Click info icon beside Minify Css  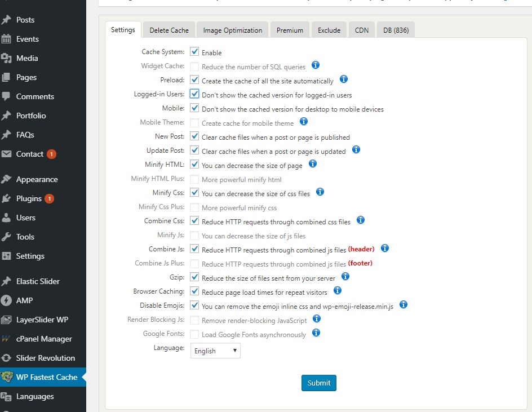coord(320,192)
